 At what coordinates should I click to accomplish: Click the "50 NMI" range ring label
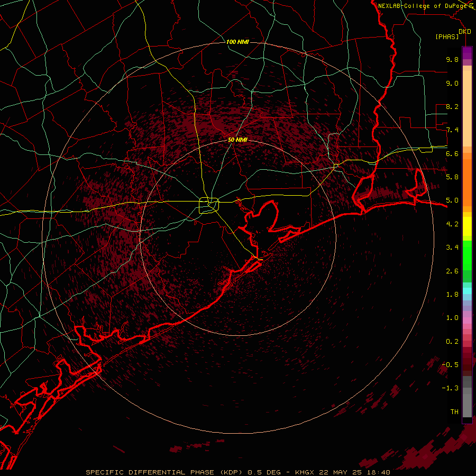pyautogui.click(x=237, y=140)
